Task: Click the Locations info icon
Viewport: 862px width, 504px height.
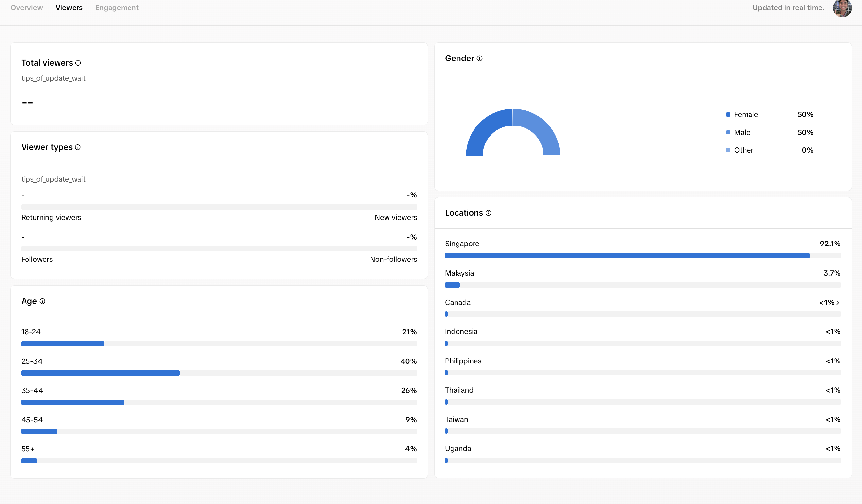Action: pos(489,213)
